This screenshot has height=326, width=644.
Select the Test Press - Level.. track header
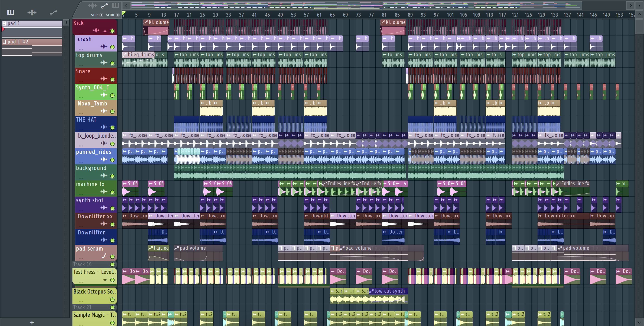click(95, 276)
